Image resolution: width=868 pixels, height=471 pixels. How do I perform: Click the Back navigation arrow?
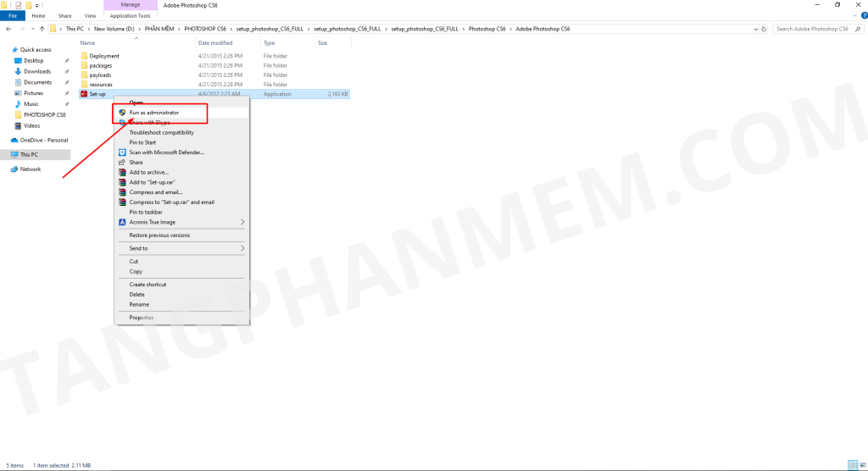[8, 29]
